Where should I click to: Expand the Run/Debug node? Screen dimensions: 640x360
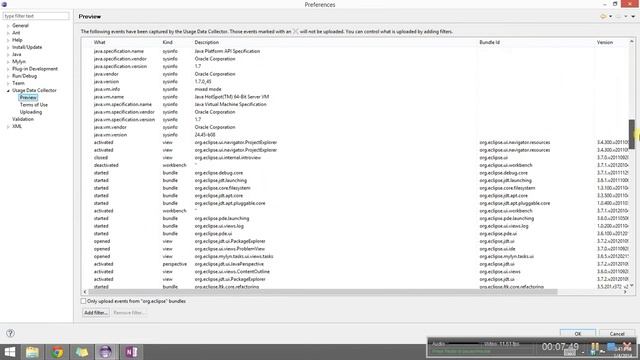8,76
